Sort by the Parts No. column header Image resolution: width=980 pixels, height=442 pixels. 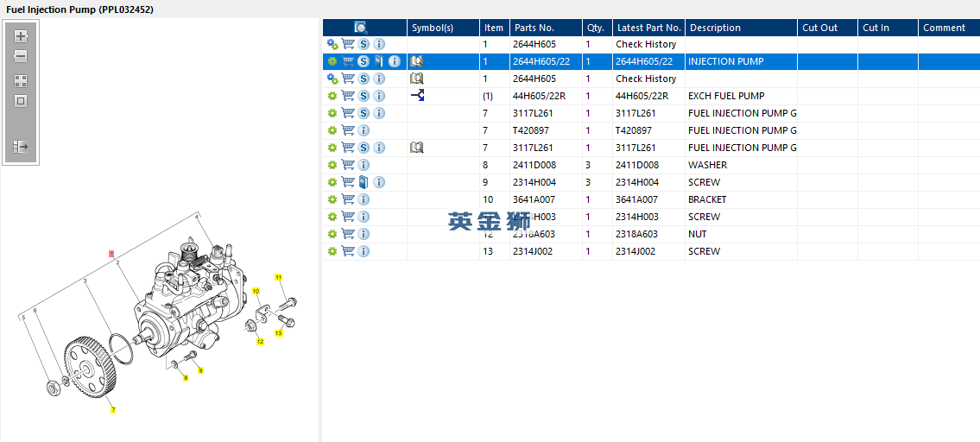point(547,28)
